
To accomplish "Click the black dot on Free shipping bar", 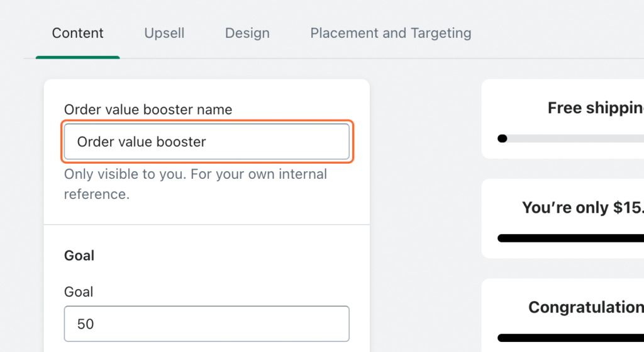I will 502,139.
